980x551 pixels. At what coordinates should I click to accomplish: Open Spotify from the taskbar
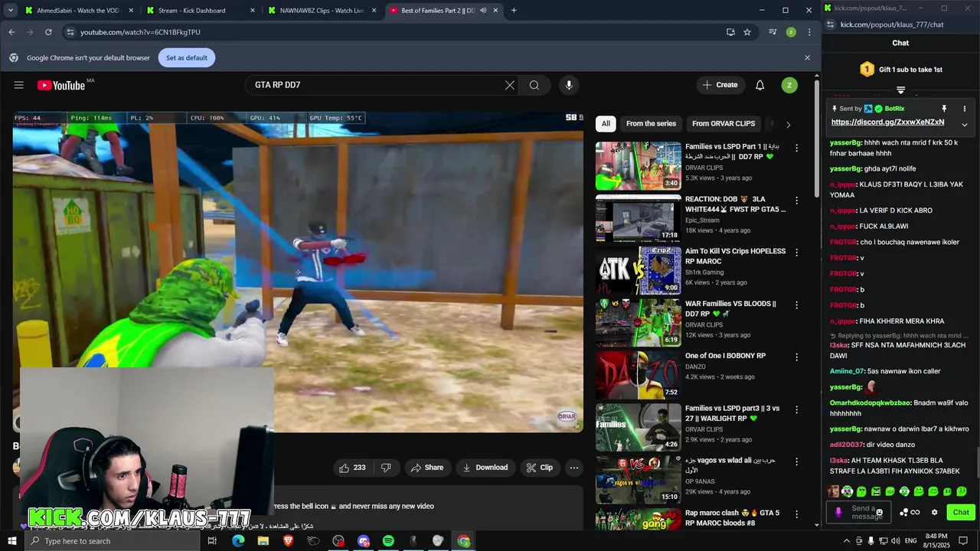pos(388,541)
